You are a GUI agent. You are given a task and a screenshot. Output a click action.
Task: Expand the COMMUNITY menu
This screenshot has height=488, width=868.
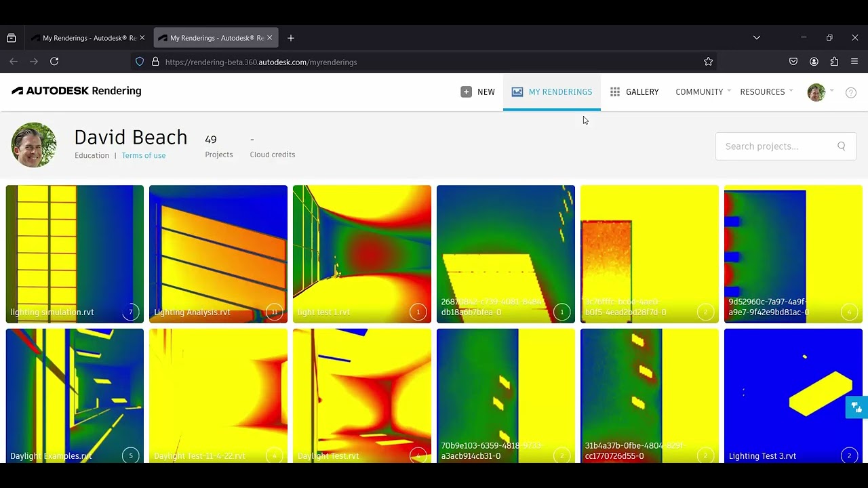(x=703, y=91)
